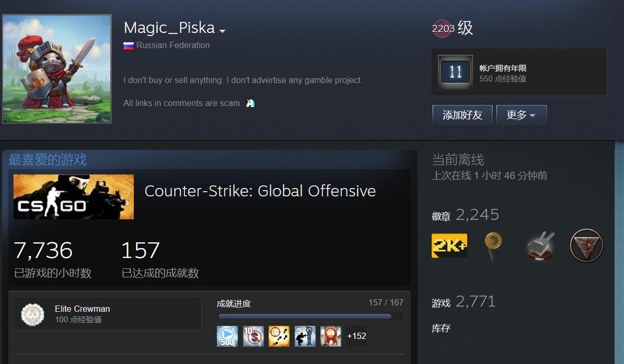The width and height of the screenshot is (624, 364).
Task: View the red ribbon 100 achievement
Action: 331,336
